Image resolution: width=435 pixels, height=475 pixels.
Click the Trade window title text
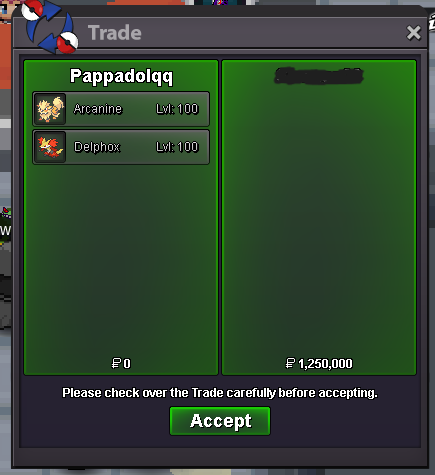pyautogui.click(x=115, y=33)
